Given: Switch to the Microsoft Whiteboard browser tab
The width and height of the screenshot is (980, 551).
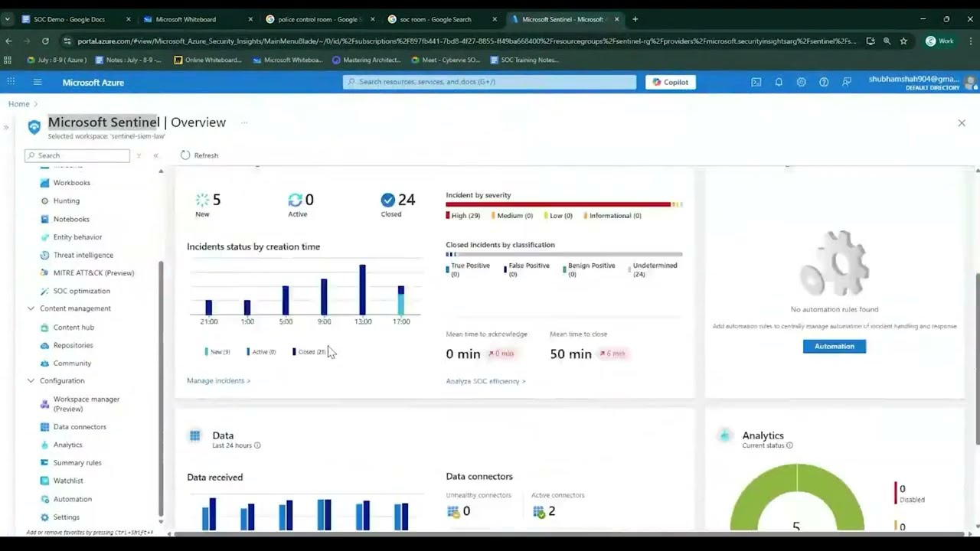Looking at the screenshot, I should pos(197,19).
